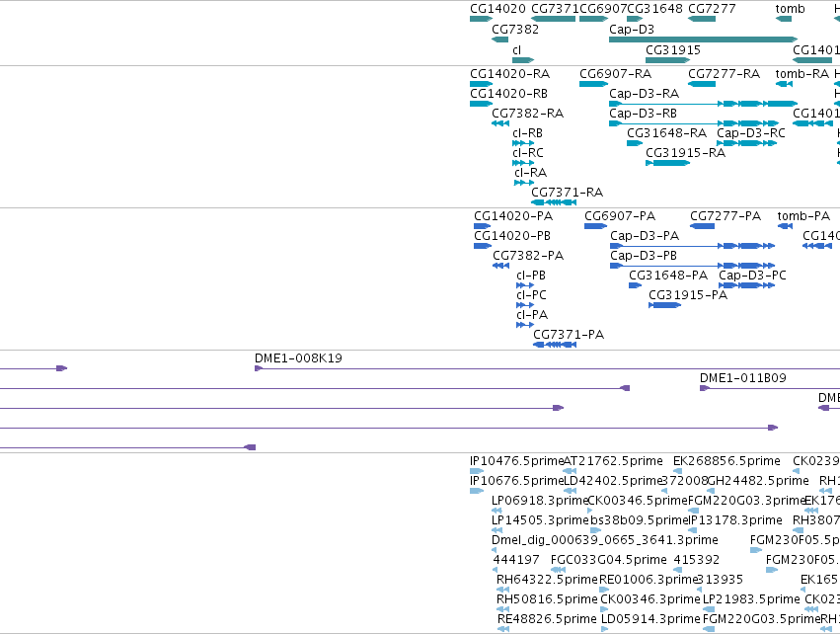Click EST LD05914.3prime label
The image size is (840, 634).
pyautogui.click(x=650, y=619)
